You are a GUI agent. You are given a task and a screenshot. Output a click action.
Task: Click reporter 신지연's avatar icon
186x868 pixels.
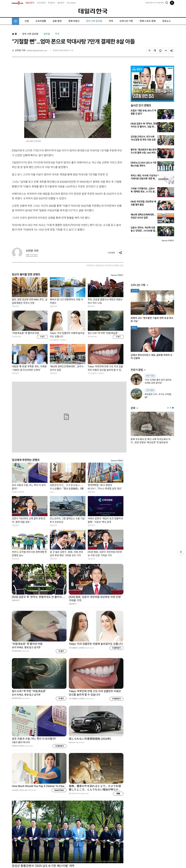(17, 252)
